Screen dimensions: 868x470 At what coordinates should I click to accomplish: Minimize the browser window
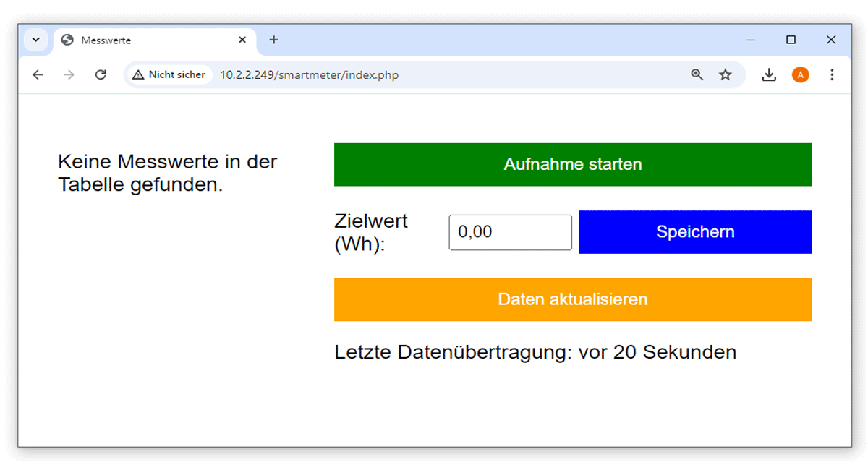click(751, 40)
